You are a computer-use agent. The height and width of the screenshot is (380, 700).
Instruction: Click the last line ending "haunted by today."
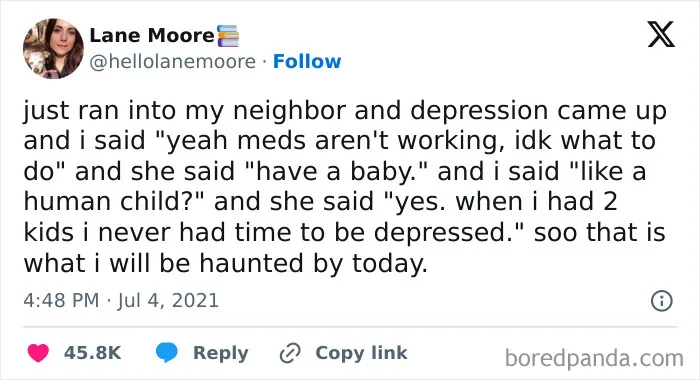(x=225, y=263)
